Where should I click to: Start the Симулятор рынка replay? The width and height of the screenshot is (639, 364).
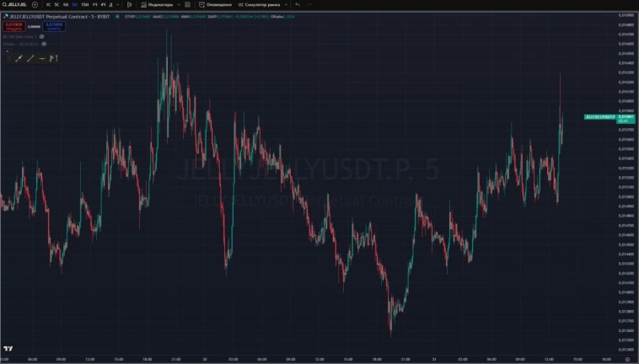(x=259, y=5)
